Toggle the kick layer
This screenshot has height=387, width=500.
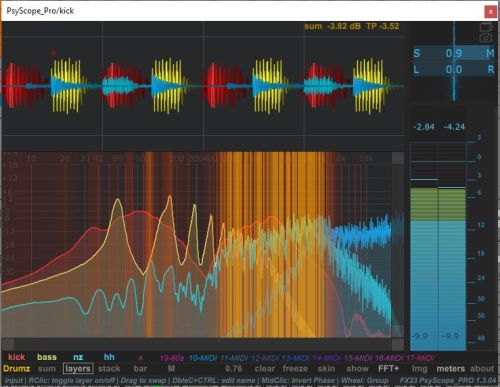tap(16, 357)
